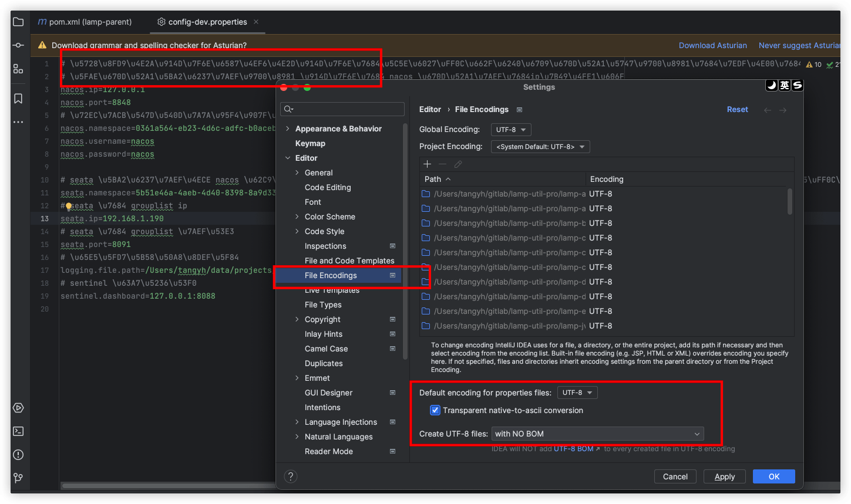
Task: Expand the Appearance & Behavior settings section
Action: pyautogui.click(x=287, y=129)
